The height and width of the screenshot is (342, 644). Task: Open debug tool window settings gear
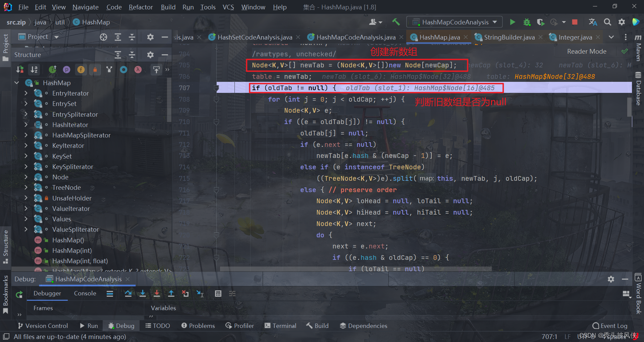pyautogui.click(x=611, y=279)
